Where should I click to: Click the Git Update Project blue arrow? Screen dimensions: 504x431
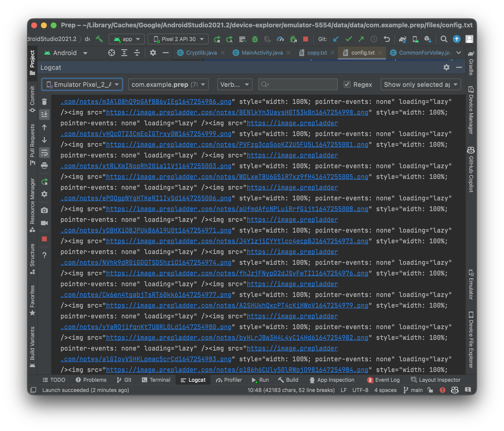point(336,39)
